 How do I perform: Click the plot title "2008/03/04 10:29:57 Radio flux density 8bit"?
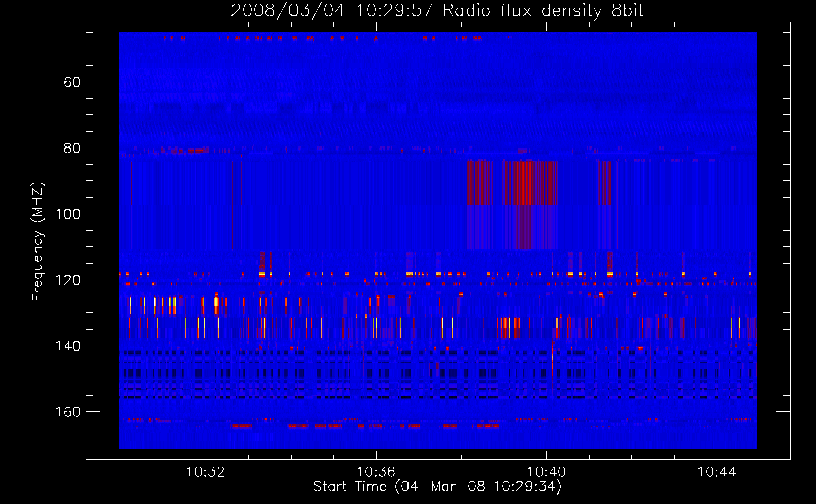(437, 10)
